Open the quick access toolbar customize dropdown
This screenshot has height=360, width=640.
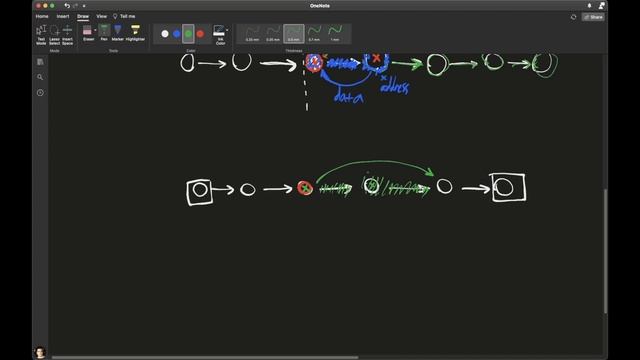click(84, 6)
